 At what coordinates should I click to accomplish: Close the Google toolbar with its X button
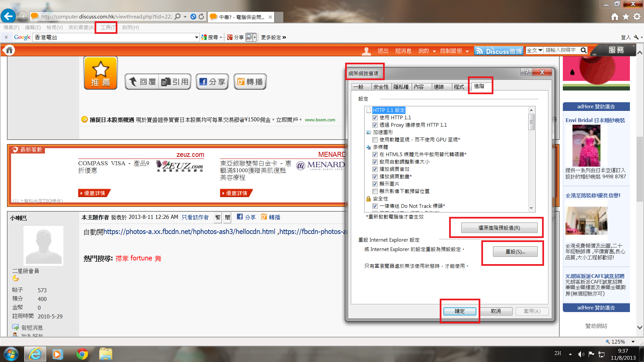[6, 37]
